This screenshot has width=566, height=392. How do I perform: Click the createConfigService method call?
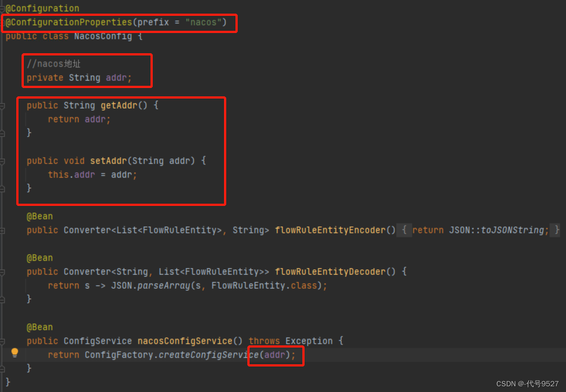tap(209, 355)
